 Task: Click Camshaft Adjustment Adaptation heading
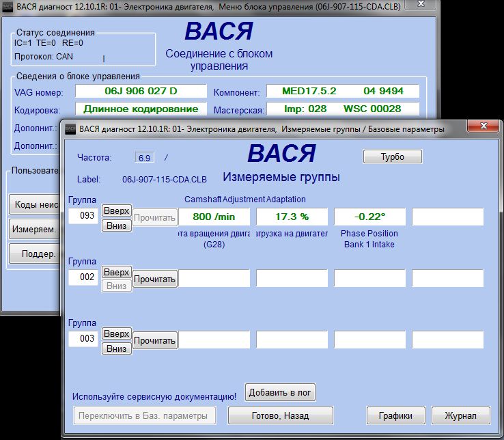point(245,200)
